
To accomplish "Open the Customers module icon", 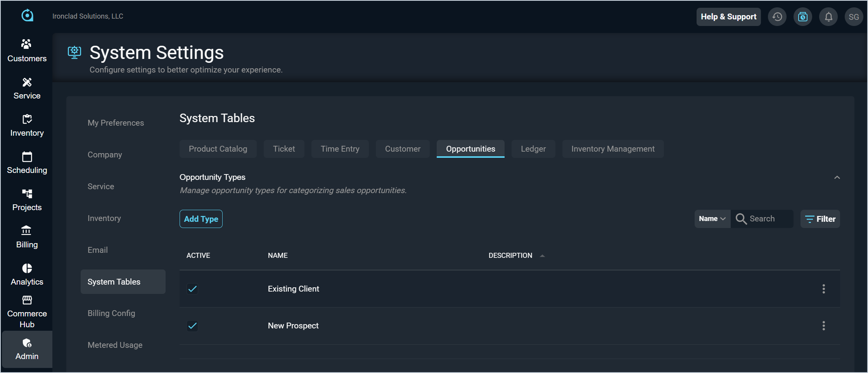I will (x=27, y=44).
